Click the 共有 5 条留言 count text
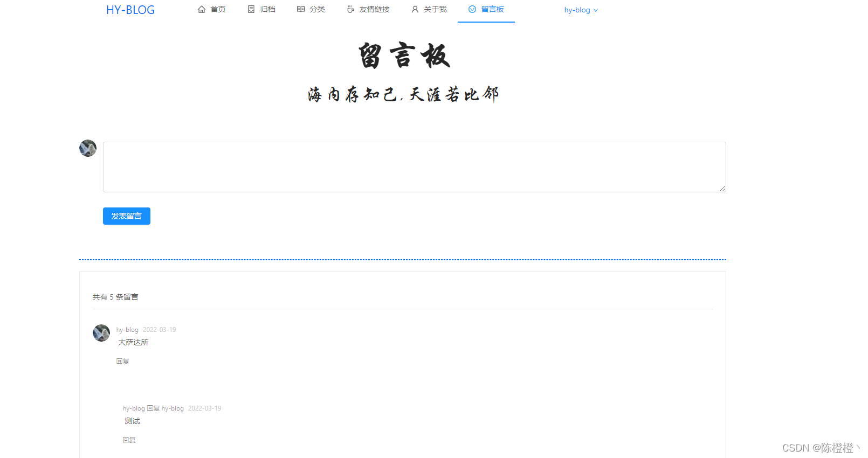868x458 pixels. coord(115,297)
